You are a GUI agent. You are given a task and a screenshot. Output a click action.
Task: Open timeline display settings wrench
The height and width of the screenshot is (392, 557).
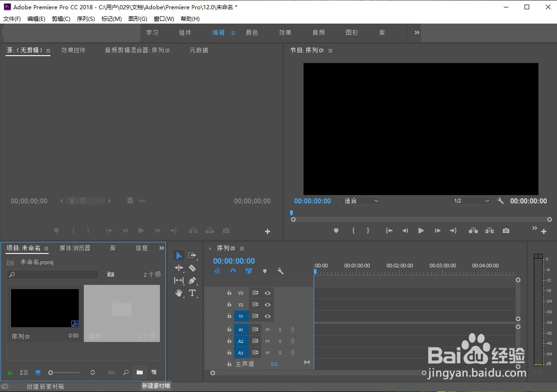(280, 271)
